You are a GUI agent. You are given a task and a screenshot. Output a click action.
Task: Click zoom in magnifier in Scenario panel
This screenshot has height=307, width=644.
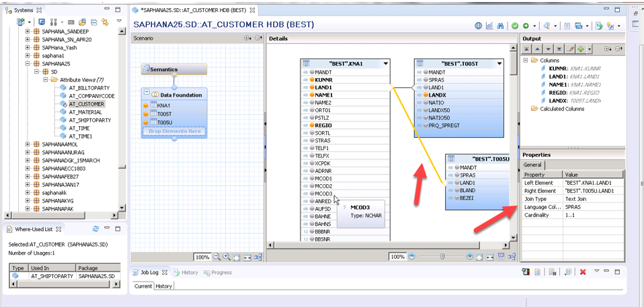227,257
